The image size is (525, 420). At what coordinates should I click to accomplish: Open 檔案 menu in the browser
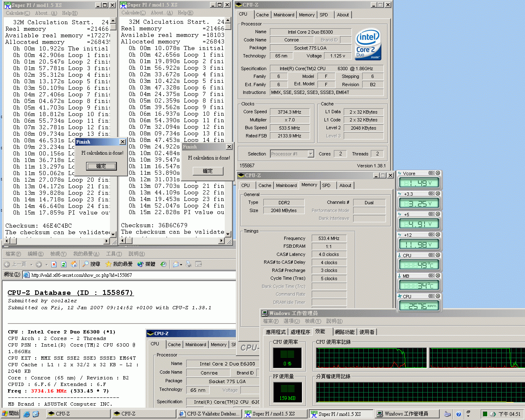13,254
